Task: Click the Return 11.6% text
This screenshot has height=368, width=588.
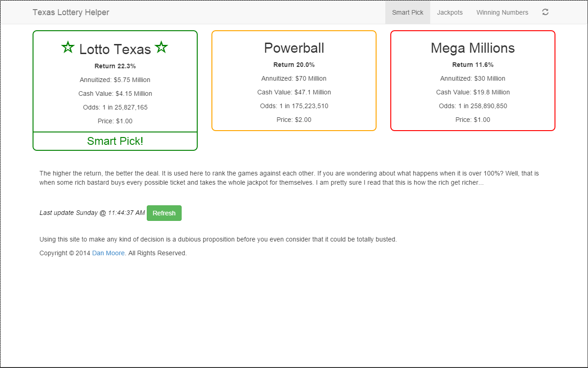Action: (473, 65)
